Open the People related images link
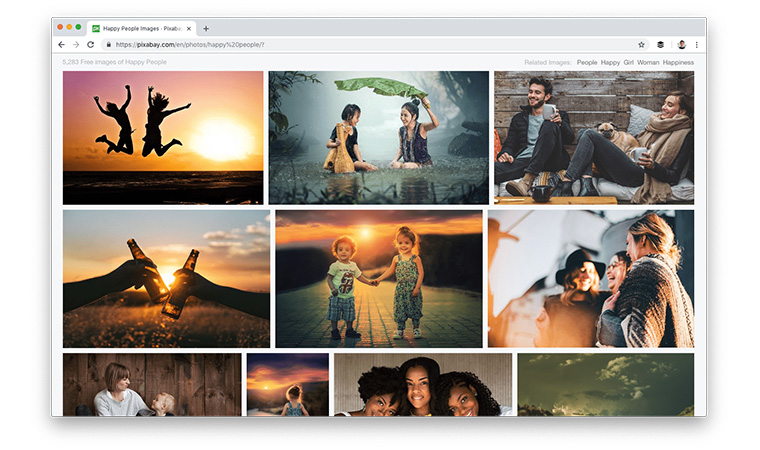Viewport: 760px width, 450px height. [x=587, y=62]
